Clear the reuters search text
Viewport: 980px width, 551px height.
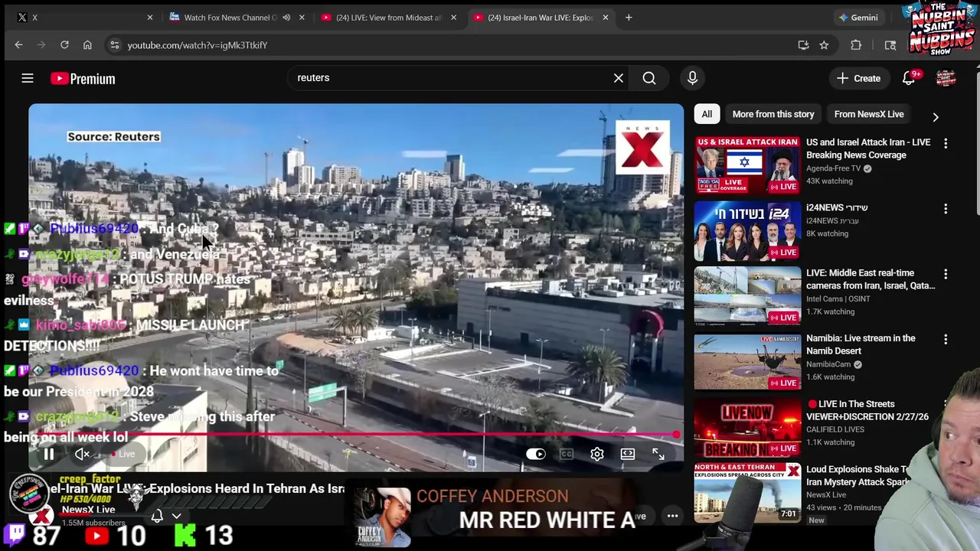(619, 78)
